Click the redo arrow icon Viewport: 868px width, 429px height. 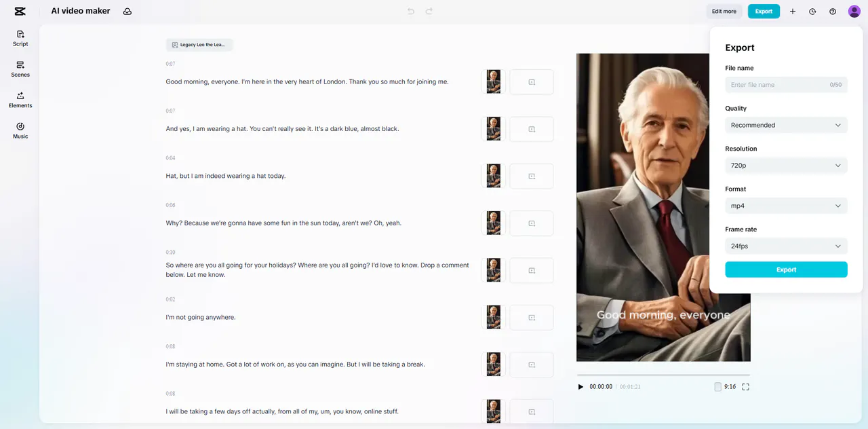point(429,12)
